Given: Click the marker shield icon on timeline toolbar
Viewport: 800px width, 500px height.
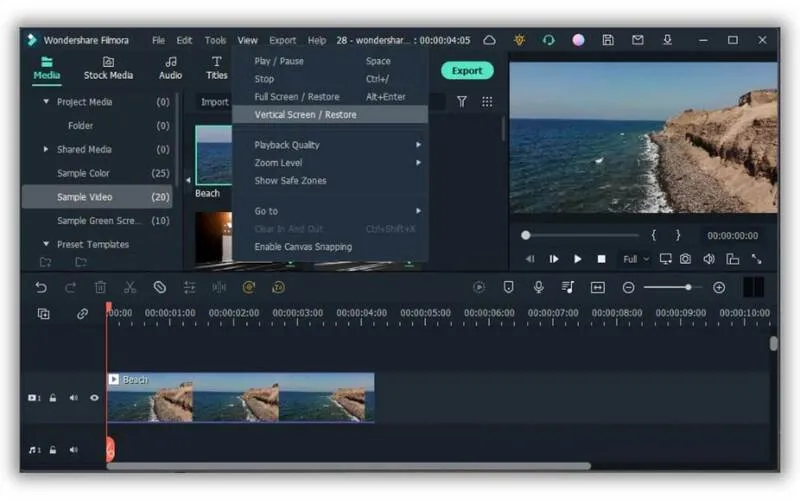Looking at the screenshot, I should [508, 287].
